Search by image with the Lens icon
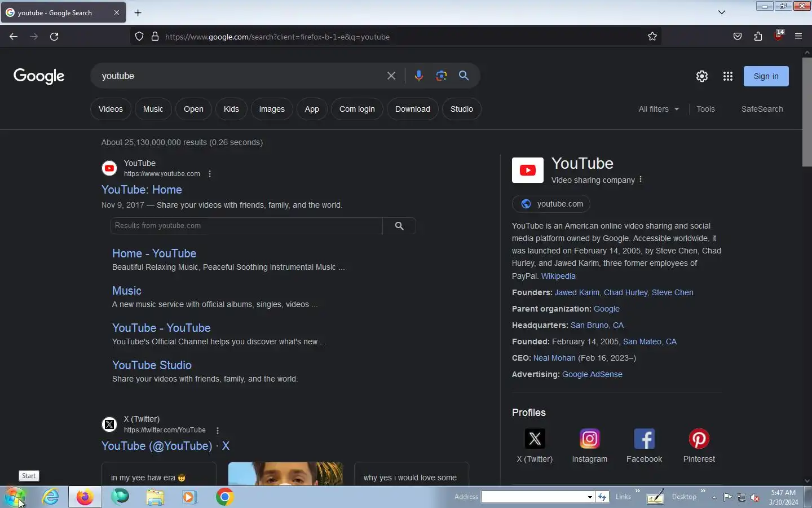The image size is (812, 508). click(442, 76)
